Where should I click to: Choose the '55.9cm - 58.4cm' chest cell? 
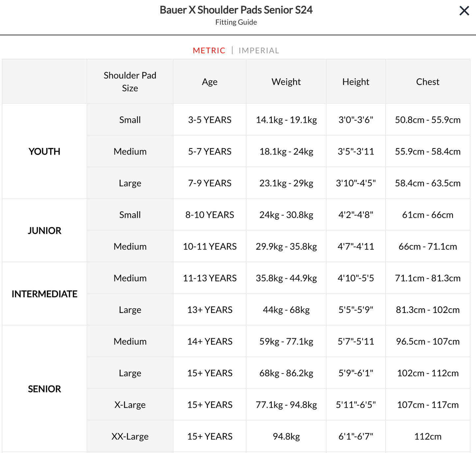tap(428, 152)
